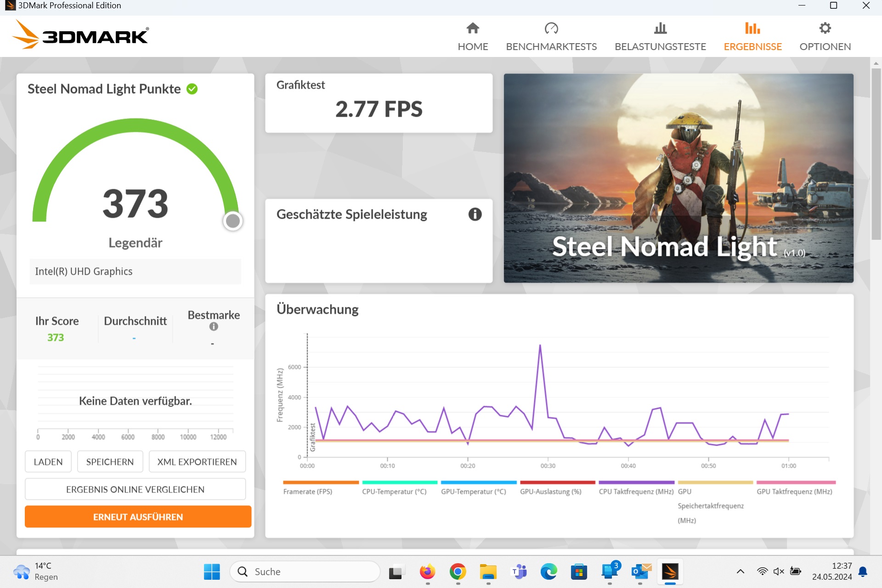This screenshot has width=882, height=588.
Task: Click green validation checkmark beside score title
Action: [x=192, y=89]
